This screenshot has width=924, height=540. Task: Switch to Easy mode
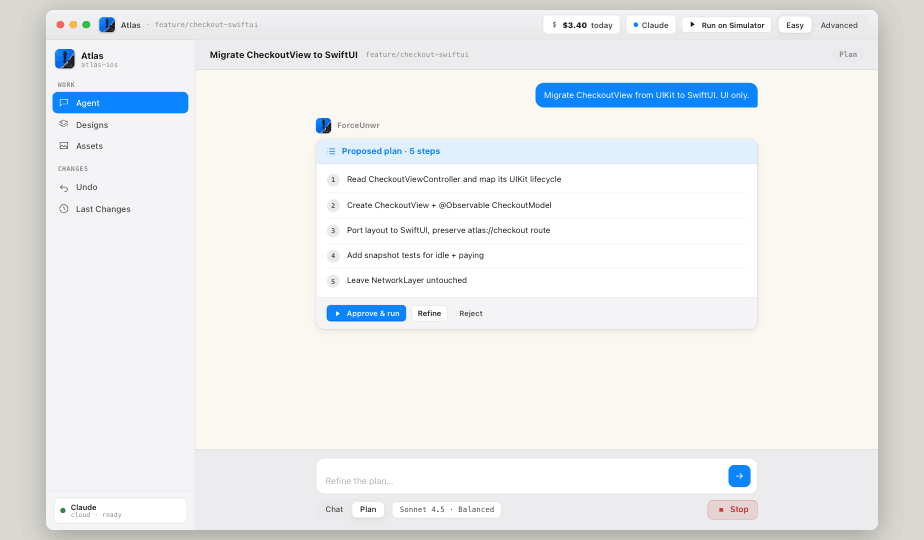pos(794,25)
